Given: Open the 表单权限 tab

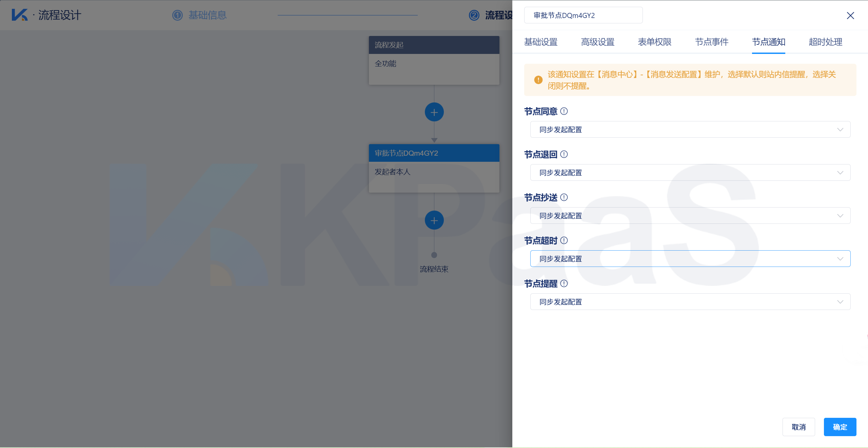Looking at the screenshot, I should tap(654, 42).
